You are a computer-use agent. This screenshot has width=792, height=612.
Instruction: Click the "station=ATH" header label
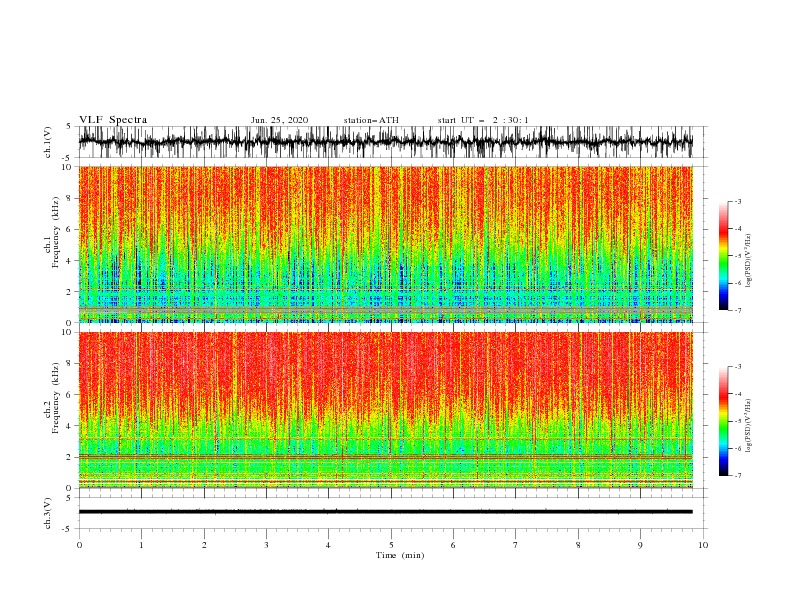click(x=371, y=120)
